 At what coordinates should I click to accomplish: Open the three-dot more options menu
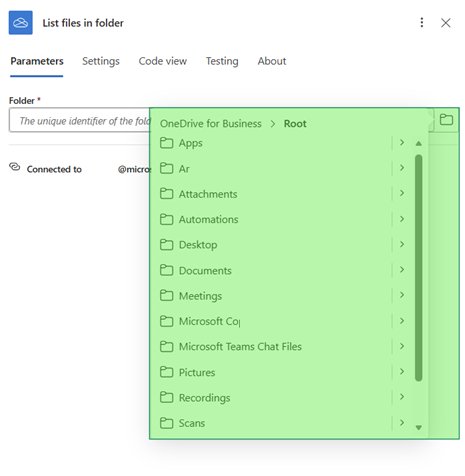[x=422, y=22]
